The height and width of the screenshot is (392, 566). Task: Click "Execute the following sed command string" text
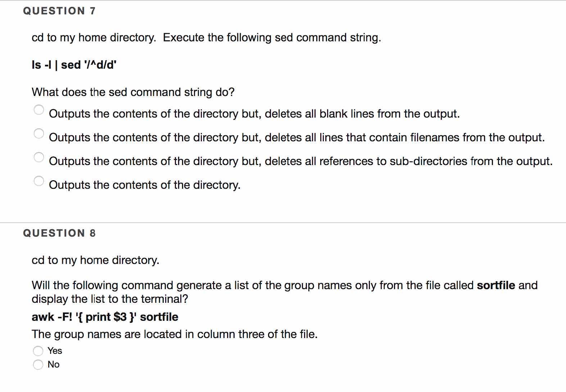pyautogui.click(x=272, y=38)
